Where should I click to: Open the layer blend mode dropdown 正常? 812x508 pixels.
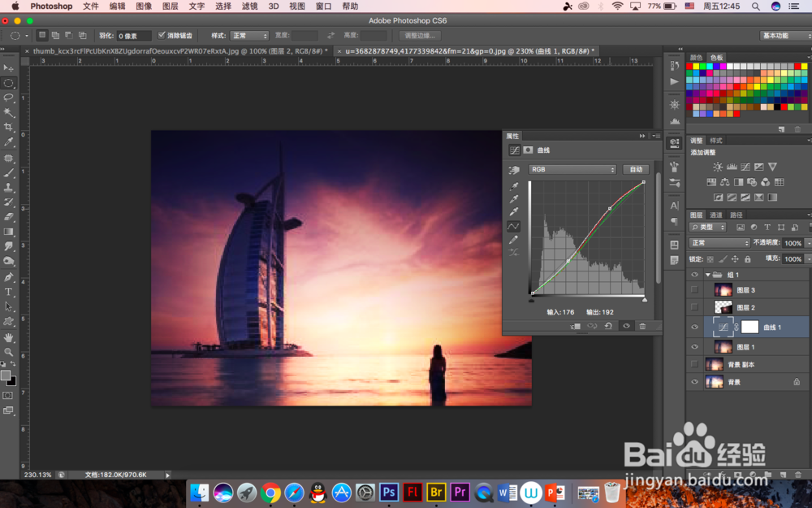(719, 242)
